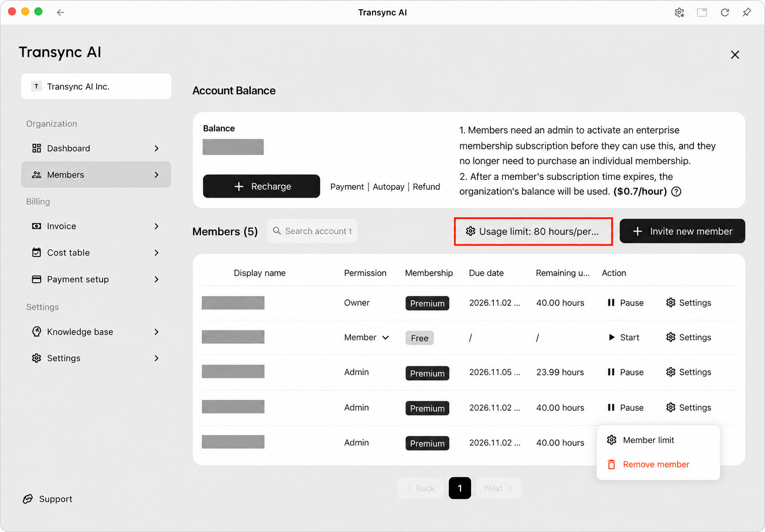Click the Back pagination button

pos(420,488)
